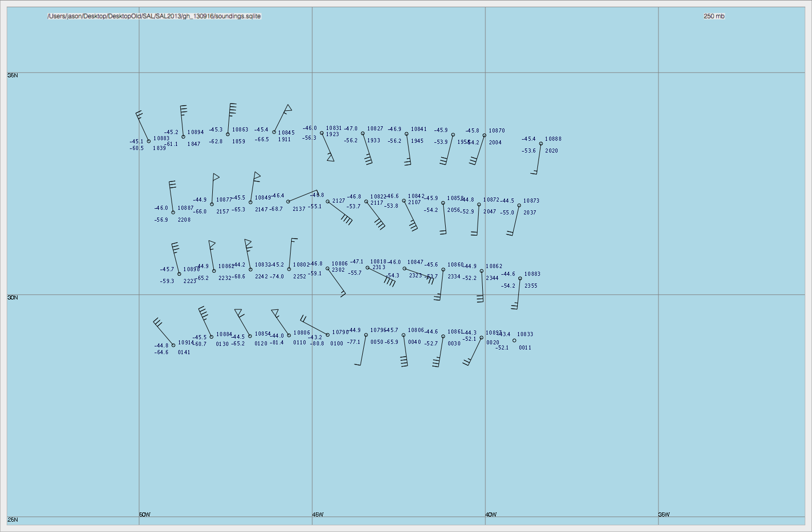This screenshot has width=812, height=532.
Task: Click the 30N latitude label
Action: (x=13, y=297)
